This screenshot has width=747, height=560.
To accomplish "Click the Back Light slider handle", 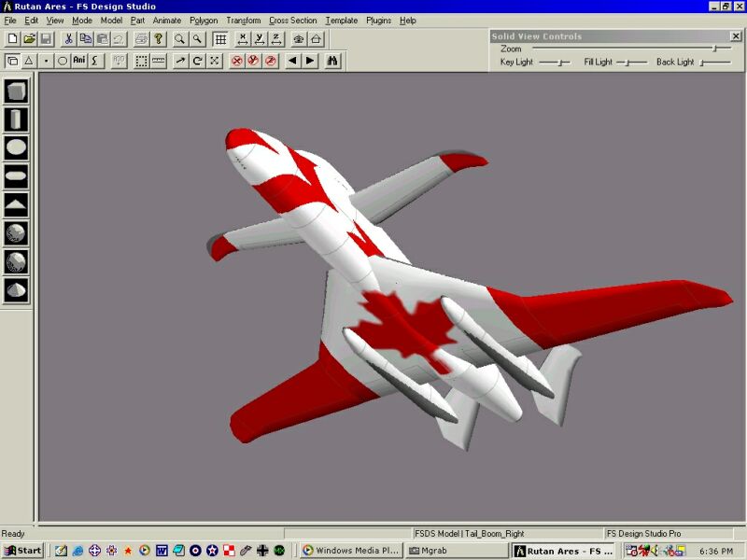I will (x=703, y=63).
